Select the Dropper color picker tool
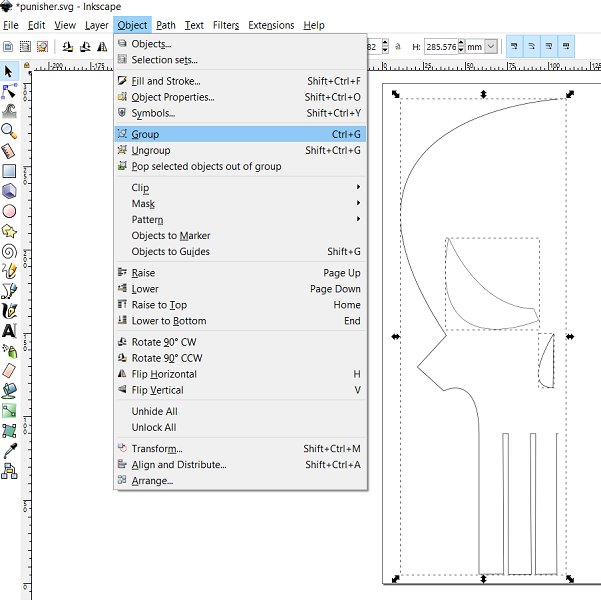601x600 pixels. (x=9, y=451)
